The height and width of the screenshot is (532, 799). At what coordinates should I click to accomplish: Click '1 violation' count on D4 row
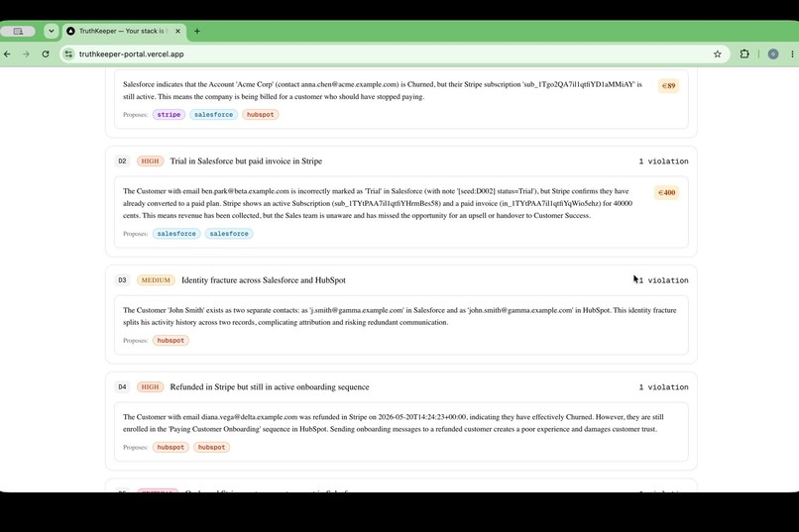[663, 387]
